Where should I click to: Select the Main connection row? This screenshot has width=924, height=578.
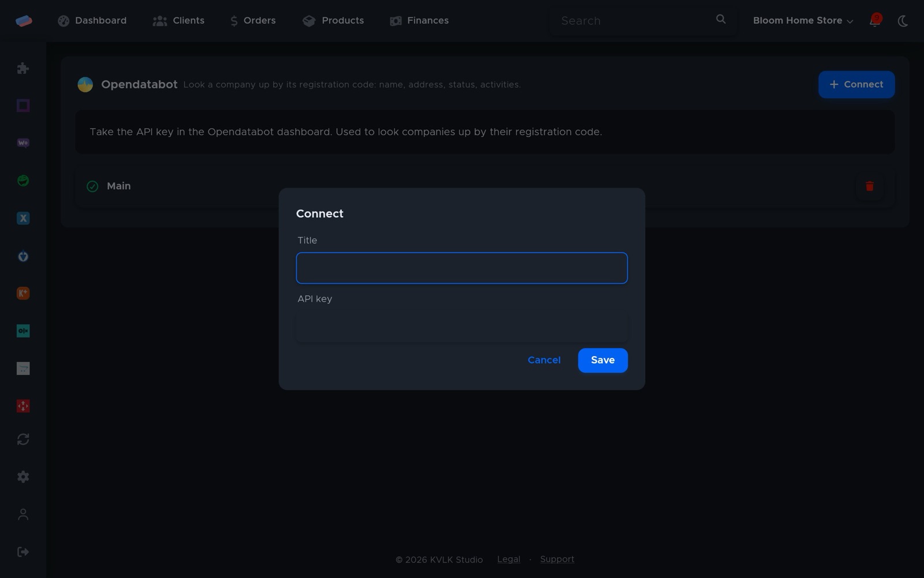click(485, 186)
